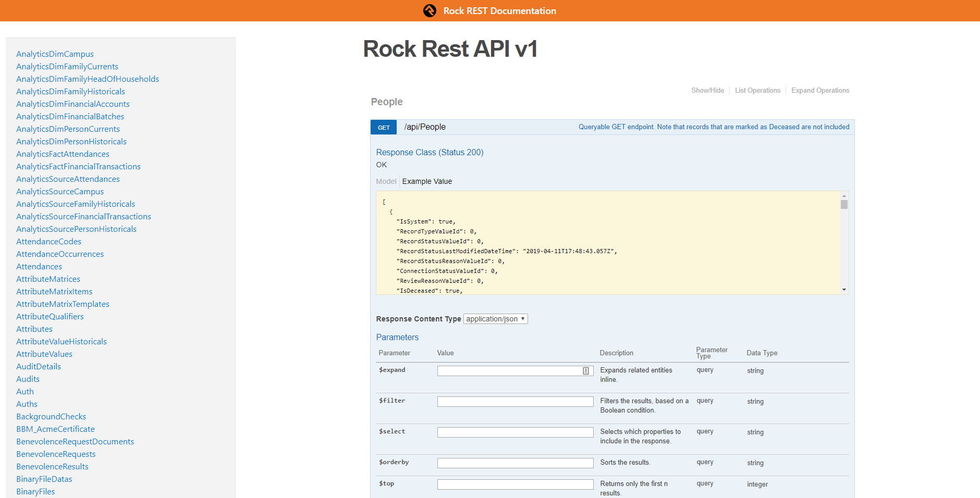Open the Auths sidebar link

pyautogui.click(x=27, y=404)
